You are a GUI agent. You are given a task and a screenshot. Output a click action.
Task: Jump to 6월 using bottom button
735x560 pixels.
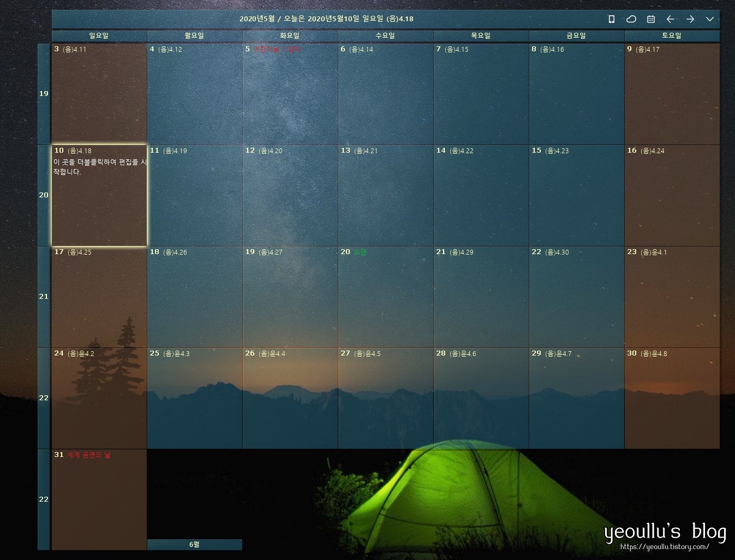point(194,545)
